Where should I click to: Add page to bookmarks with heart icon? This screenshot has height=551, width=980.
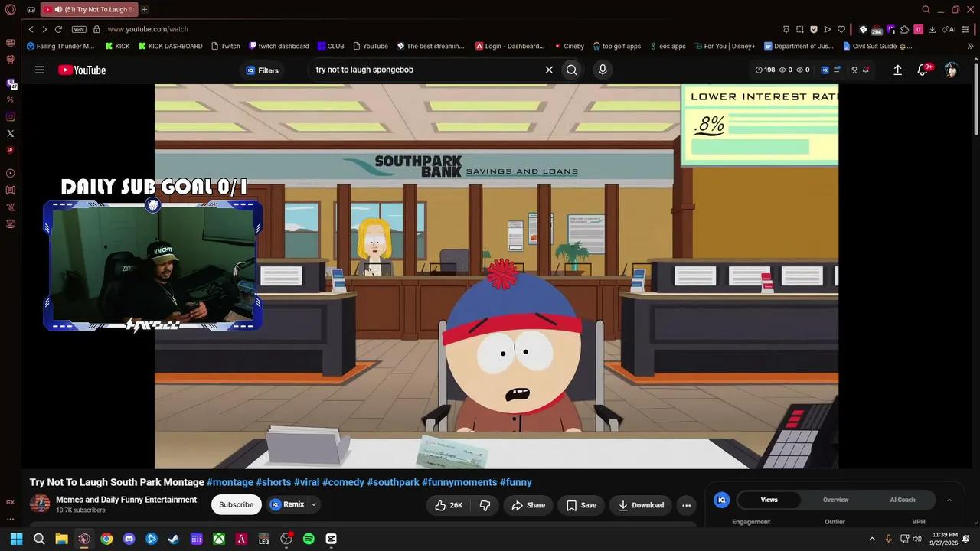841,29
